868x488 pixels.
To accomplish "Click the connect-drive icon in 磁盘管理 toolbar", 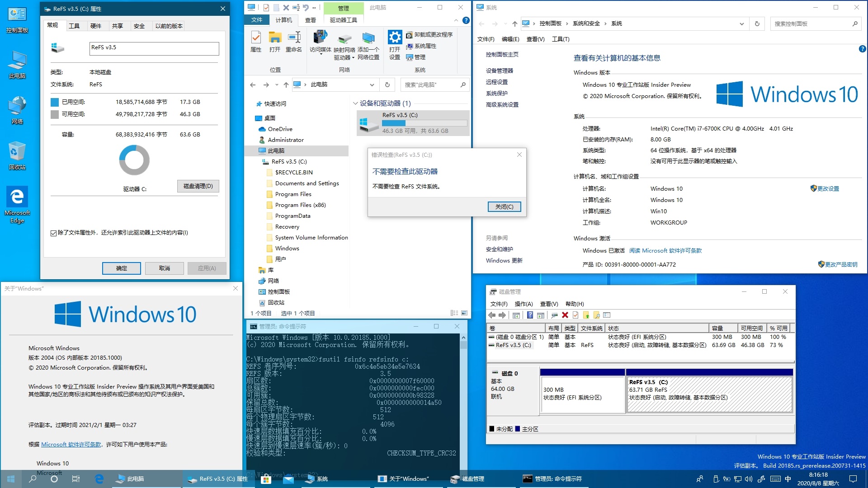I will coord(554,315).
